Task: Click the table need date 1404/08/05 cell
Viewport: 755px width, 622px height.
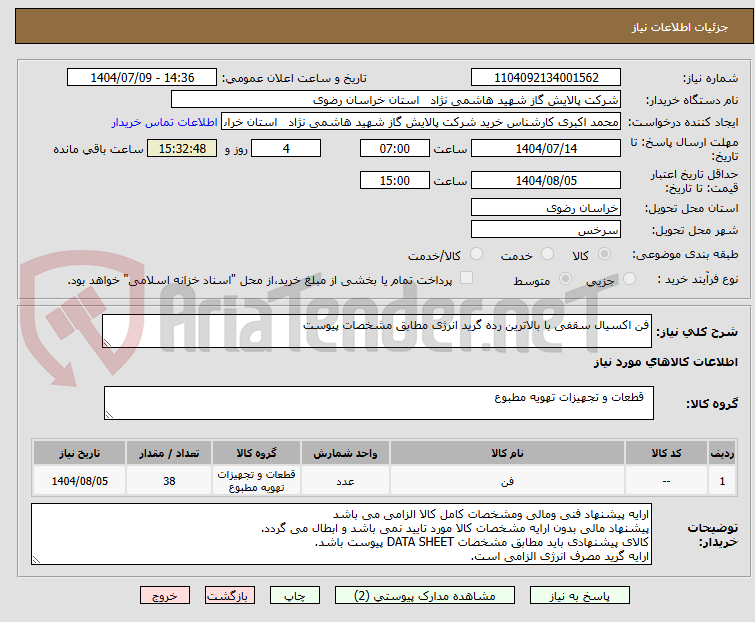Action: pos(79,481)
